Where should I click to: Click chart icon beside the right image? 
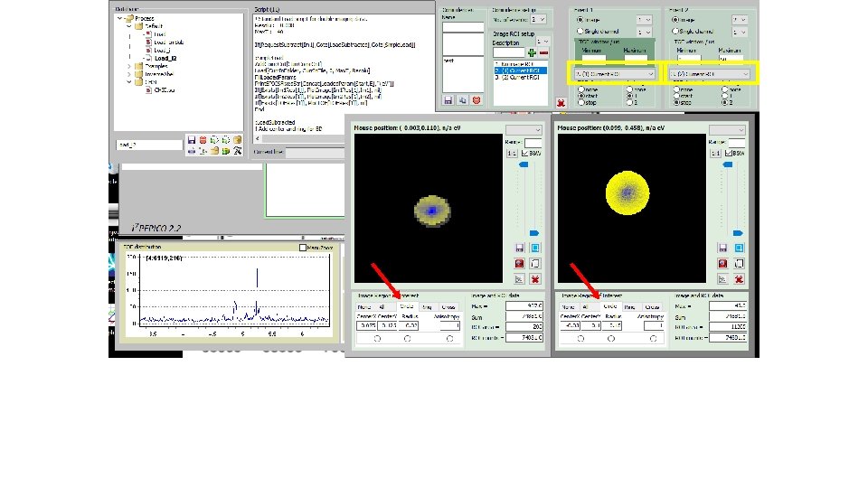[x=722, y=279]
